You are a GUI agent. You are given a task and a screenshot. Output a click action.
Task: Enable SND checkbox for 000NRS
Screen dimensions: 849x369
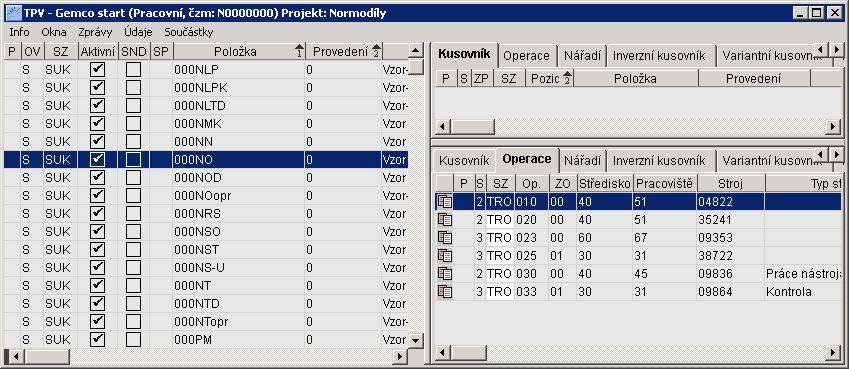[133, 213]
